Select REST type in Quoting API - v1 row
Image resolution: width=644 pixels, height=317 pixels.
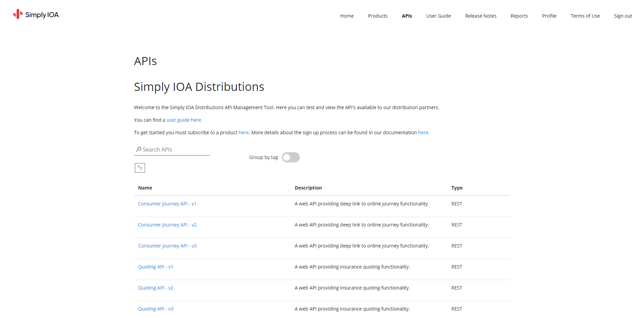[457, 267]
